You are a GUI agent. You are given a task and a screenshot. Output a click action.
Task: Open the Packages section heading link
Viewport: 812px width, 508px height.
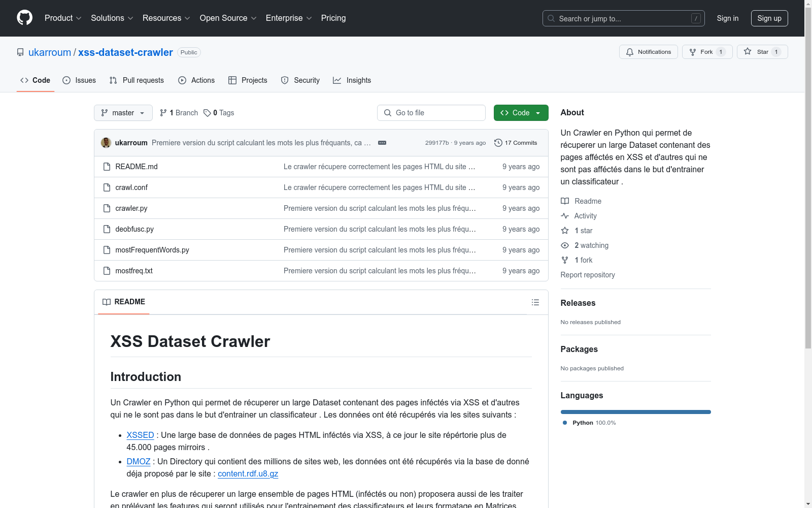[x=579, y=349]
